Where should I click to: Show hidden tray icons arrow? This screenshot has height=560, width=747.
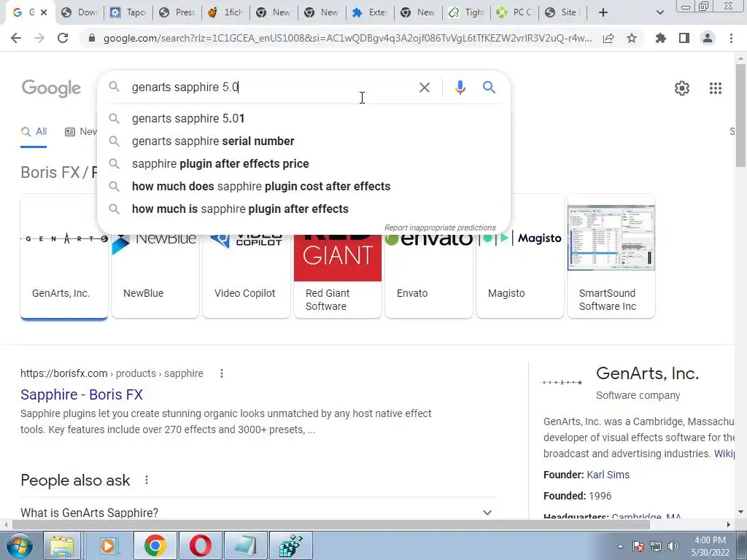[x=620, y=546]
